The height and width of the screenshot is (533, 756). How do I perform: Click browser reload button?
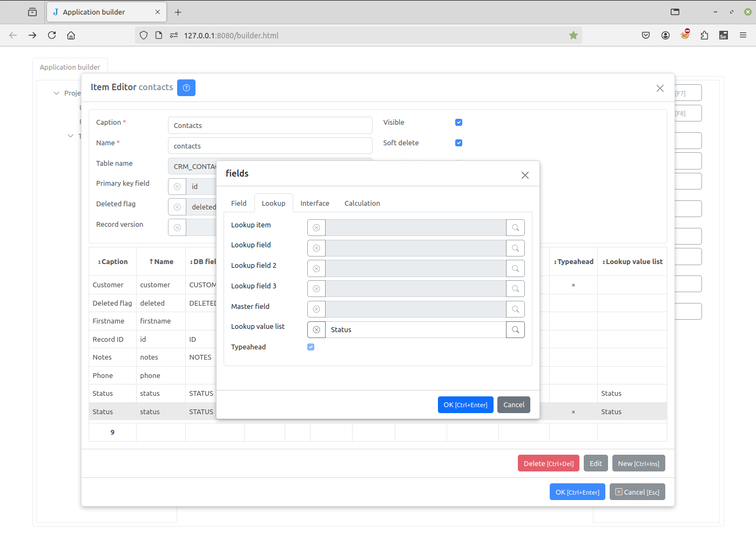(x=52, y=36)
